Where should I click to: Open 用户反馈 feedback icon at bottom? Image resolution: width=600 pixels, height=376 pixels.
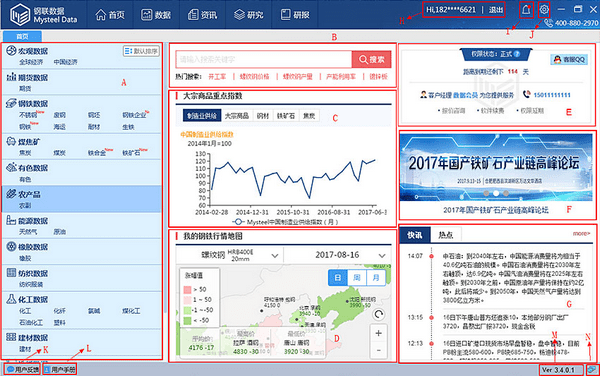pyautogui.click(x=23, y=369)
